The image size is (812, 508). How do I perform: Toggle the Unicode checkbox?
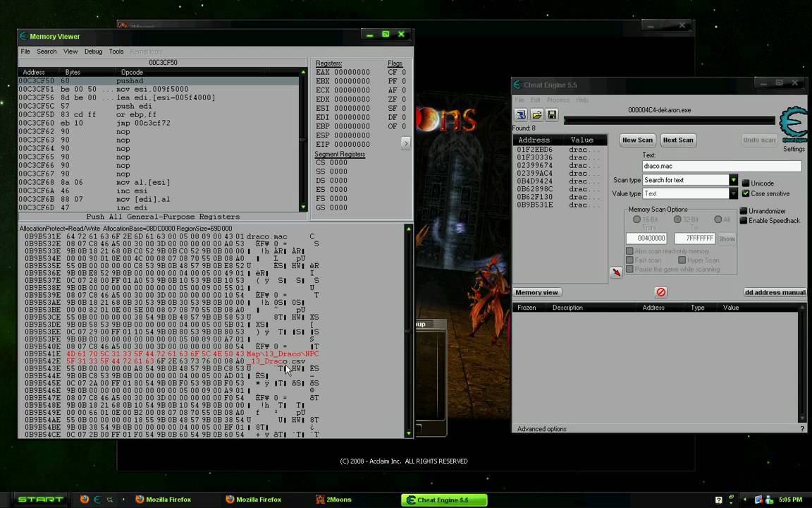coord(746,183)
